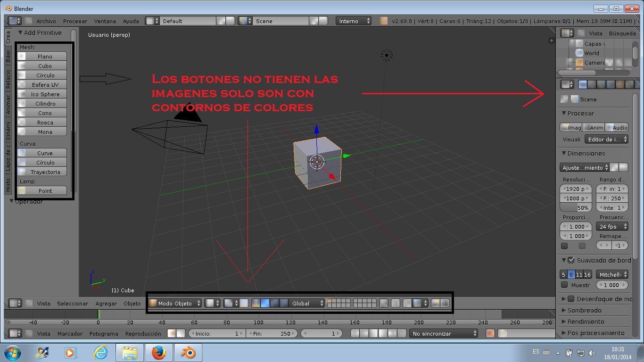Open the Agregar menu in 3D header
This screenshot has height=362, width=644.
point(106,304)
